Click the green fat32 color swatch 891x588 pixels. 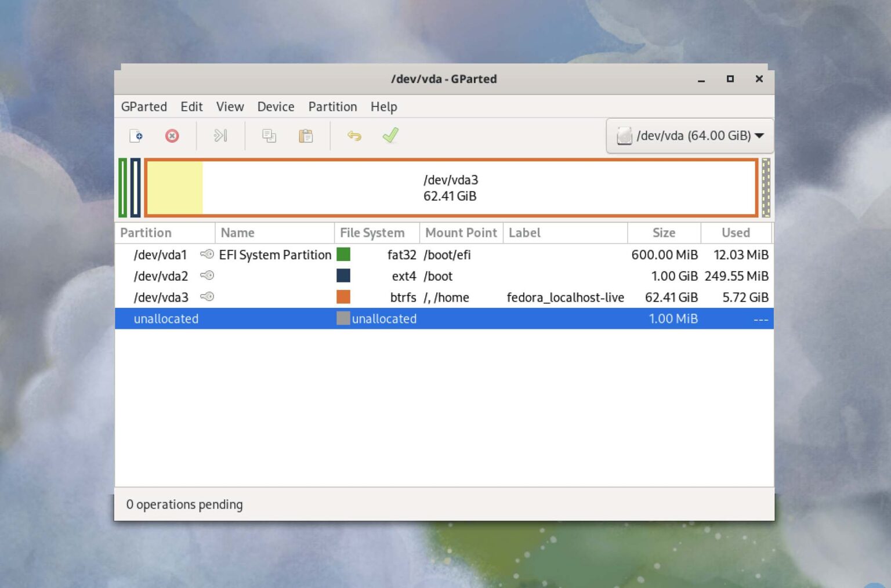tap(343, 254)
